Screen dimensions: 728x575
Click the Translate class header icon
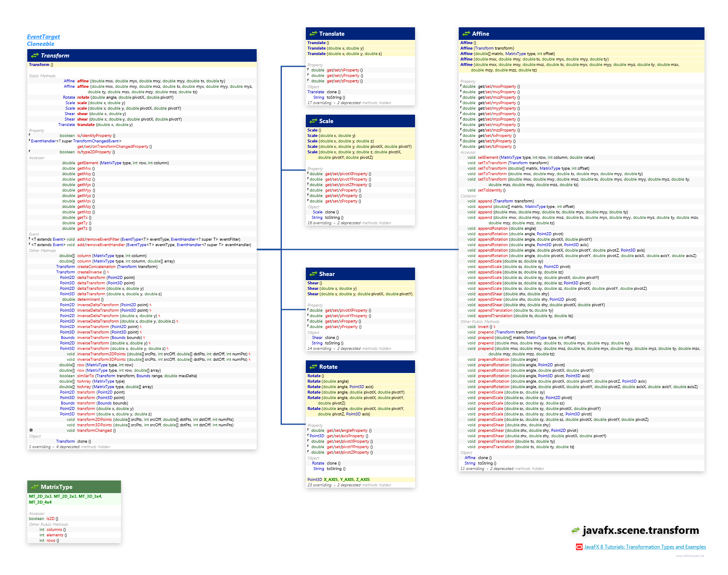313,34
